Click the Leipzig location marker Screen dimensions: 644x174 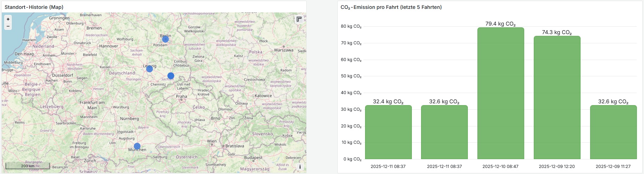(150, 69)
